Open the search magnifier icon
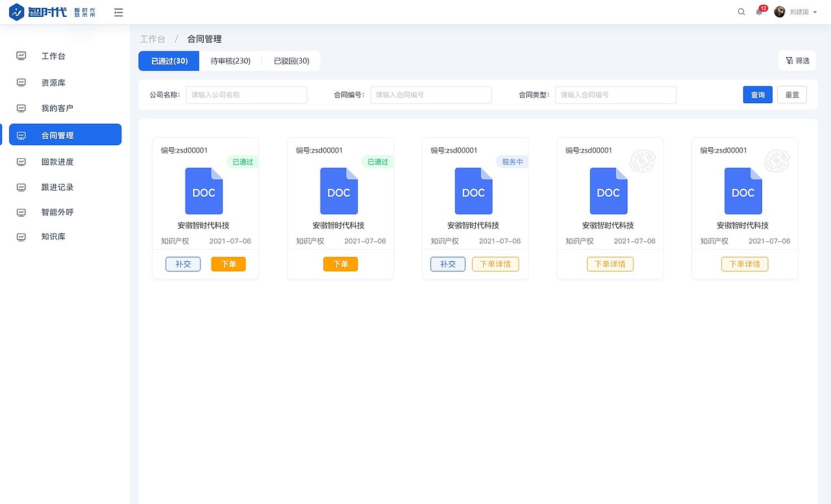This screenshot has width=831, height=504. pos(741,12)
